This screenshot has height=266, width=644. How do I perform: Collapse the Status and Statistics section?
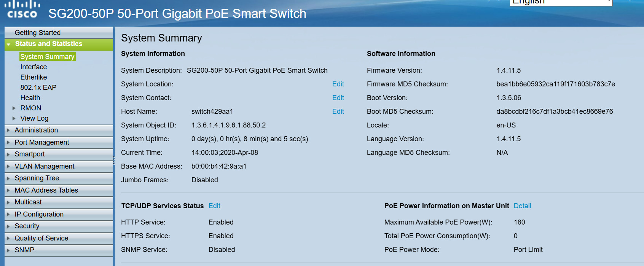coord(8,44)
